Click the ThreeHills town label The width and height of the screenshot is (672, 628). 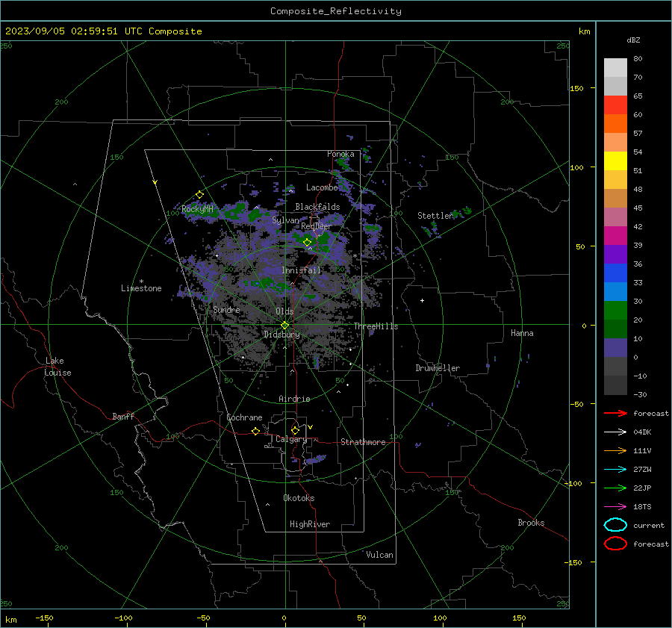coord(376,326)
